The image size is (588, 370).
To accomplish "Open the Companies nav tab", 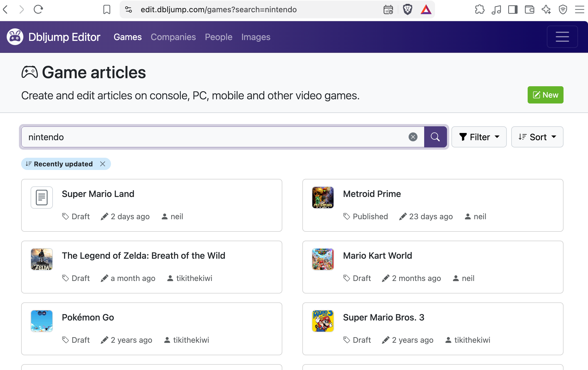I will 173,37.
